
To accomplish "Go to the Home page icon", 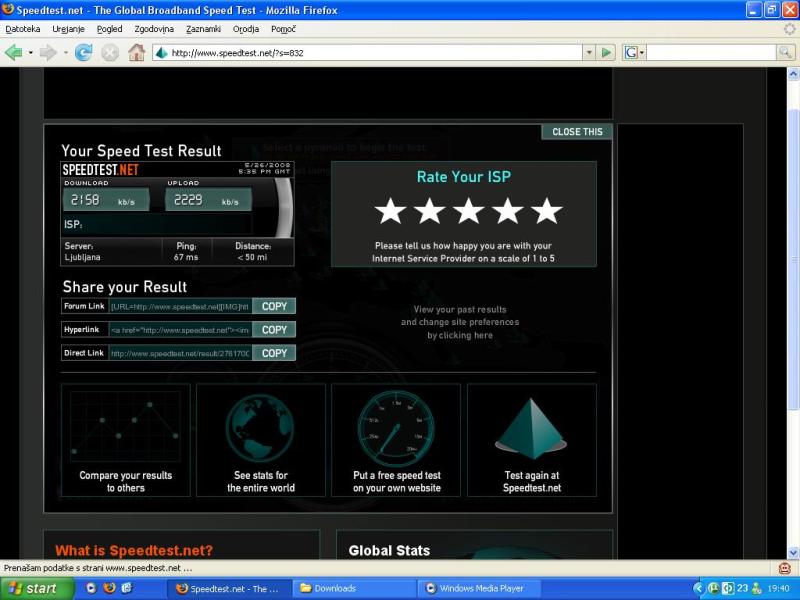I will [x=136, y=52].
